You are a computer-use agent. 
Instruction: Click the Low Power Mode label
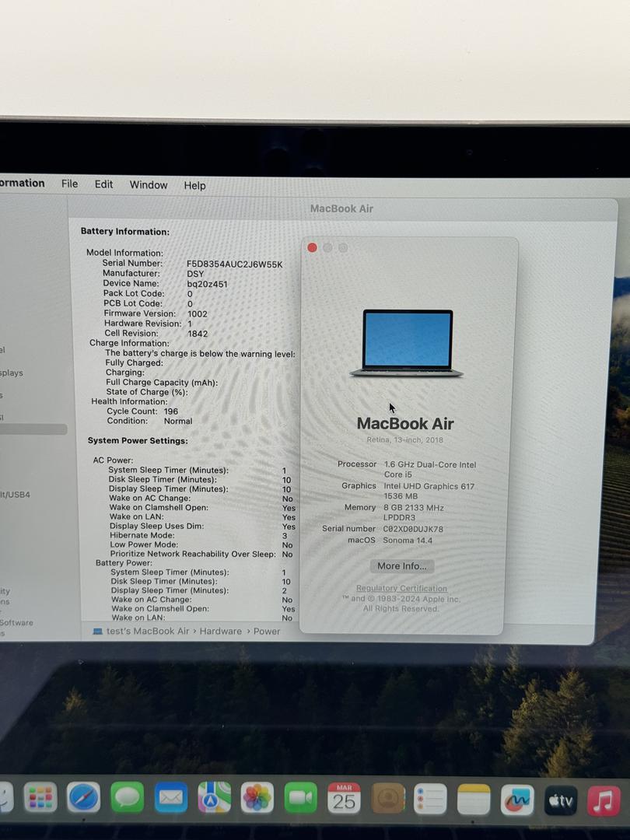(x=144, y=544)
